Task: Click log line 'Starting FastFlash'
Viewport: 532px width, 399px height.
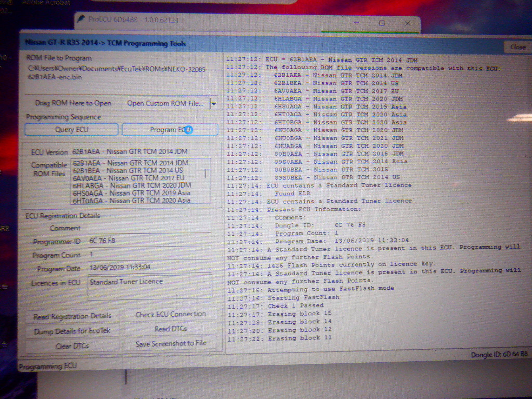Action: (283, 297)
